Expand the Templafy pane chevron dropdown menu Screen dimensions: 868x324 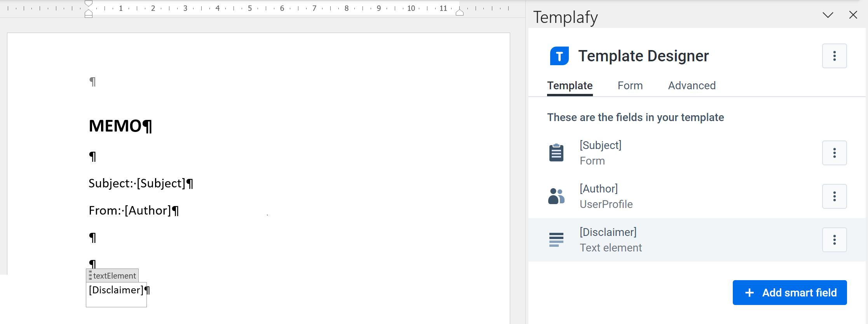[828, 15]
